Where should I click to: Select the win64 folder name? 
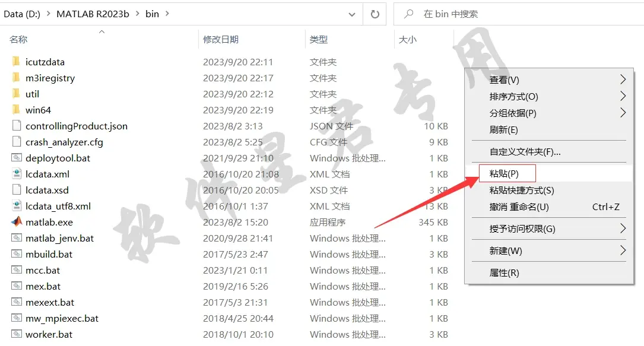(x=38, y=110)
